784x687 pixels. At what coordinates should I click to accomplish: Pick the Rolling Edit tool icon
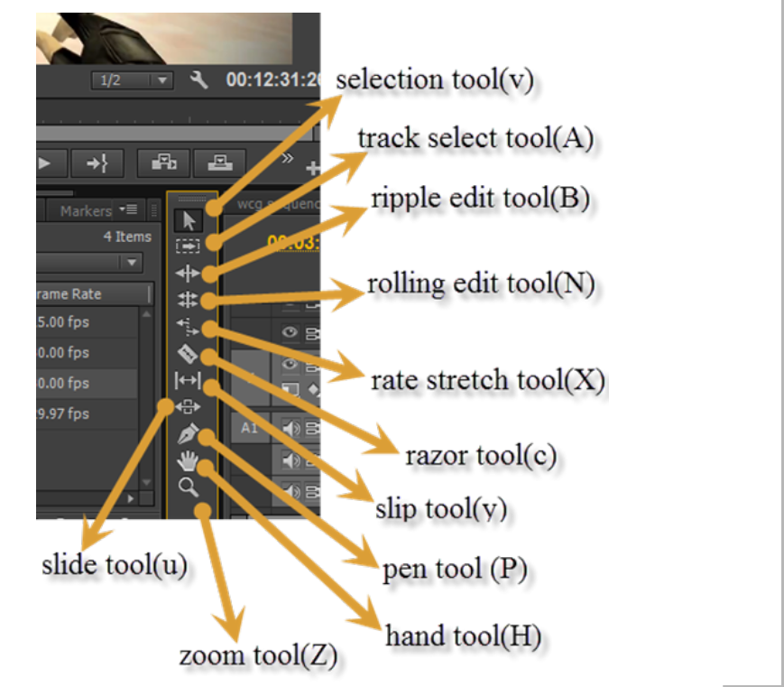click(x=188, y=299)
